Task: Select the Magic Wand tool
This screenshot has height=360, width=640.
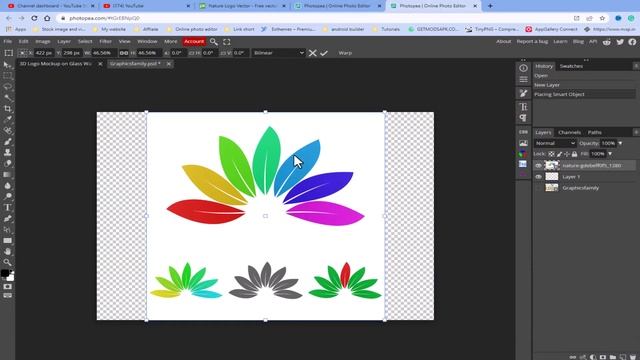Action: coord(7,98)
